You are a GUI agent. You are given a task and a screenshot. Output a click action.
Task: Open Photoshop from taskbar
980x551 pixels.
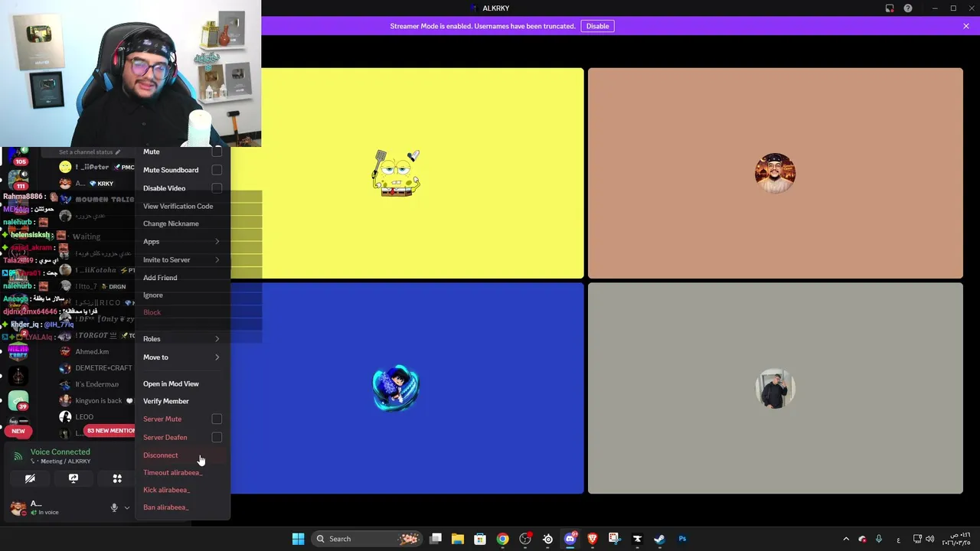[x=682, y=539]
